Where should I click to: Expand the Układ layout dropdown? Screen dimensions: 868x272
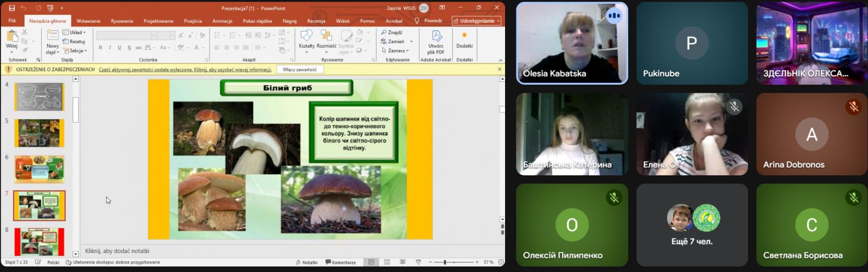tap(75, 33)
